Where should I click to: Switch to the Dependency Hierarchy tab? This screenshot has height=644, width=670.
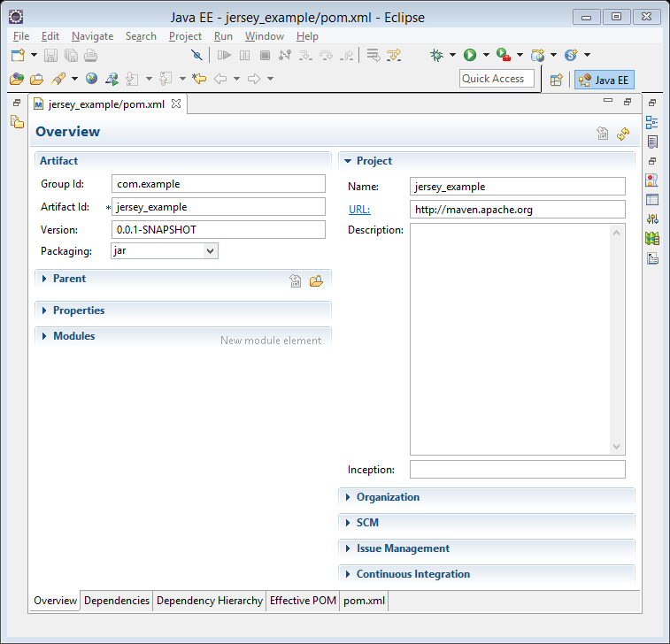coord(210,601)
